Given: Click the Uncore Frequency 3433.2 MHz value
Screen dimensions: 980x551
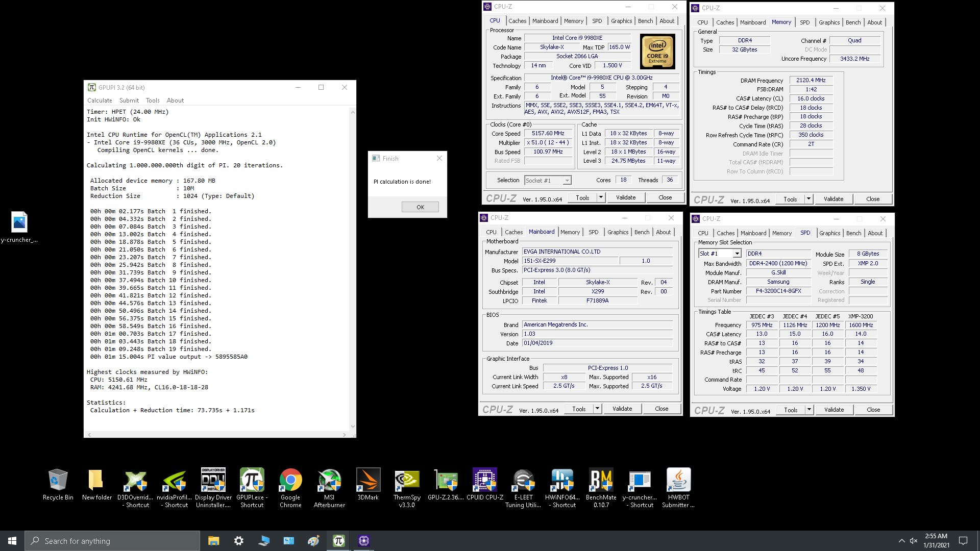Looking at the screenshot, I should coord(855,59).
